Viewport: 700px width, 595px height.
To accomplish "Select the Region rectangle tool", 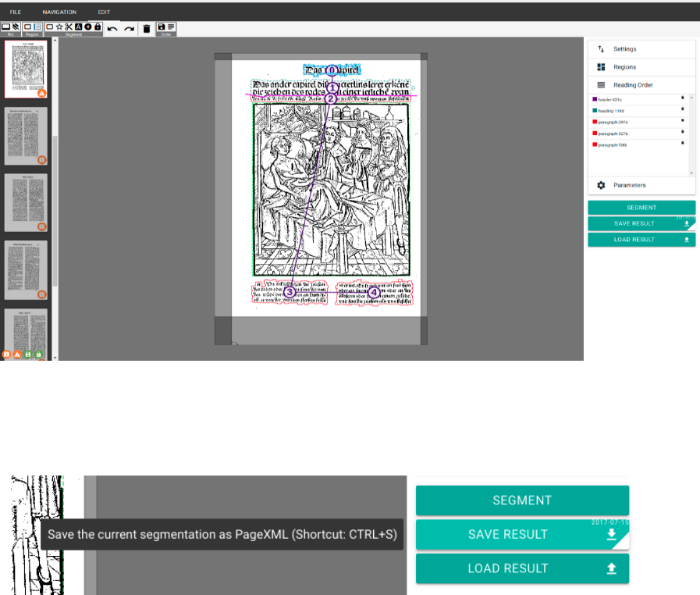I will tap(27, 27).
